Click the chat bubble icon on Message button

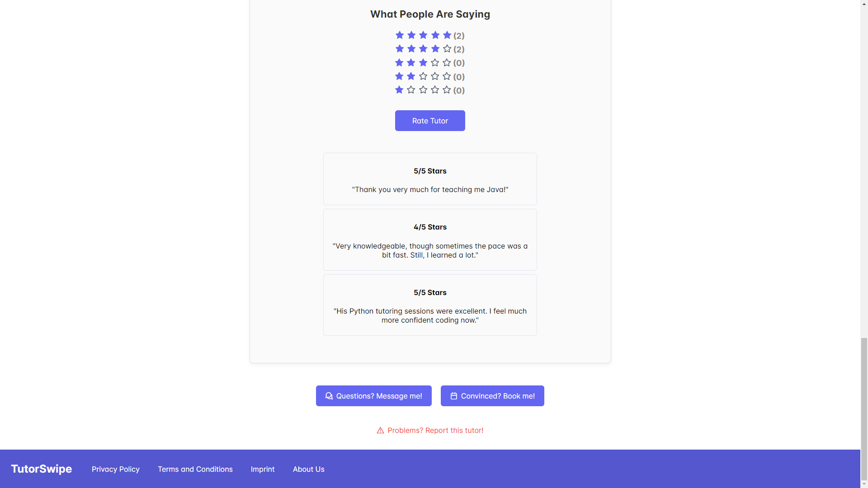click(329, 396)
